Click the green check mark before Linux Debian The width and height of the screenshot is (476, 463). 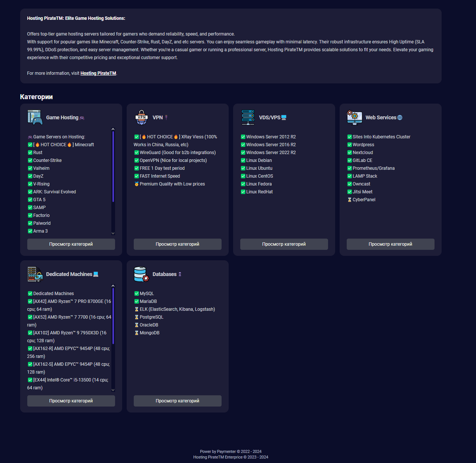[243, 160]
